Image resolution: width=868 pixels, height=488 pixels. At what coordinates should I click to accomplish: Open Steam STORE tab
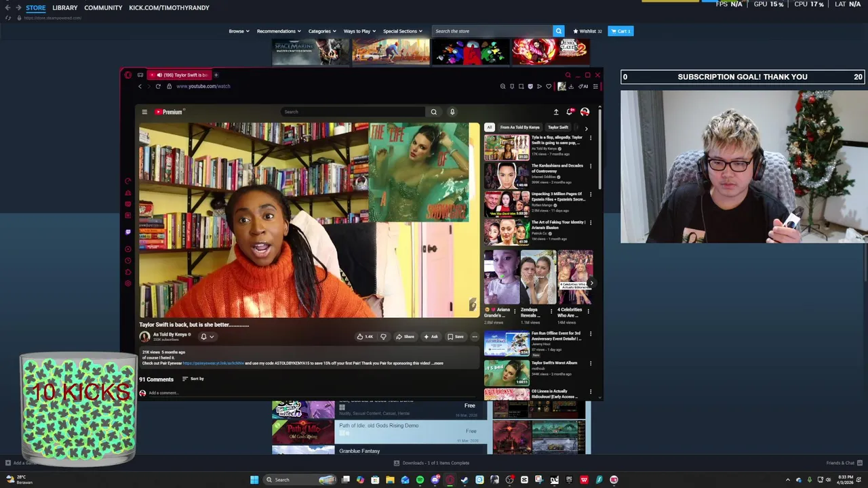pos(35,7)
